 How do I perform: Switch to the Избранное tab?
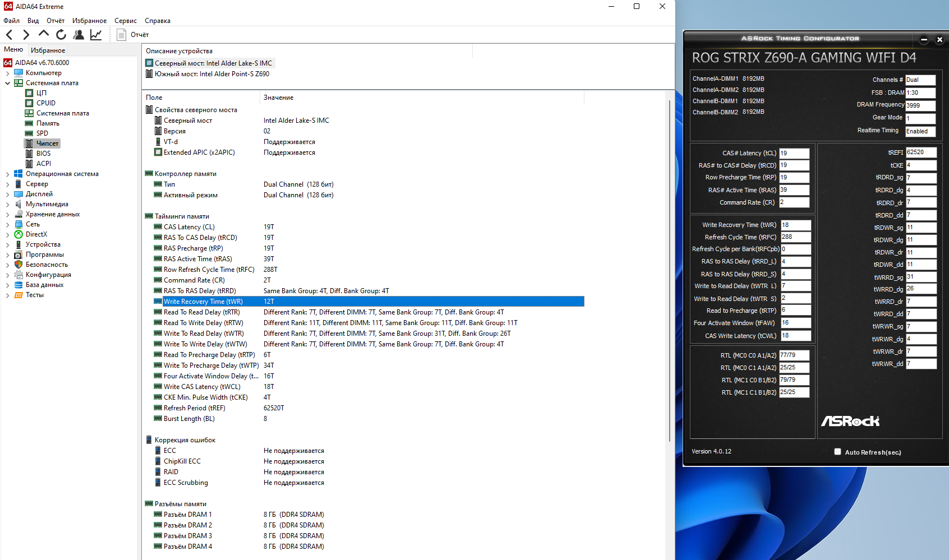[x=48, y=50]
